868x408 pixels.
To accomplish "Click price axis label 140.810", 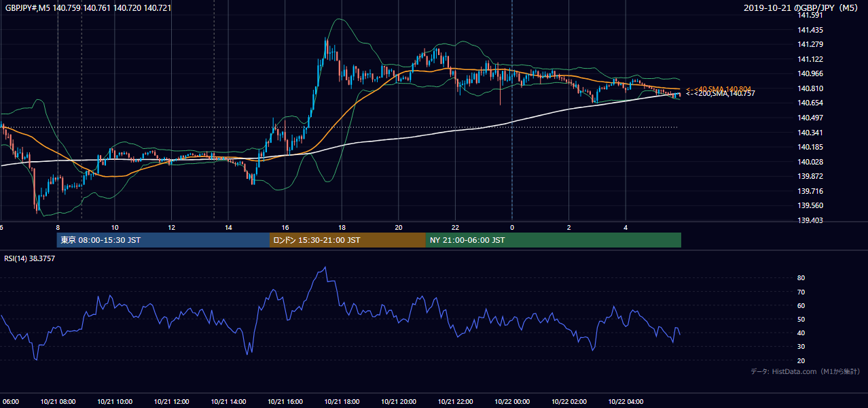I will click(810, 88).
